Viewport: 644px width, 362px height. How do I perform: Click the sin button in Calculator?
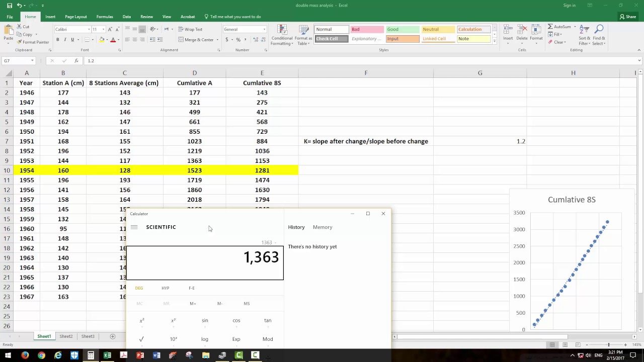[x=205, y=320]
